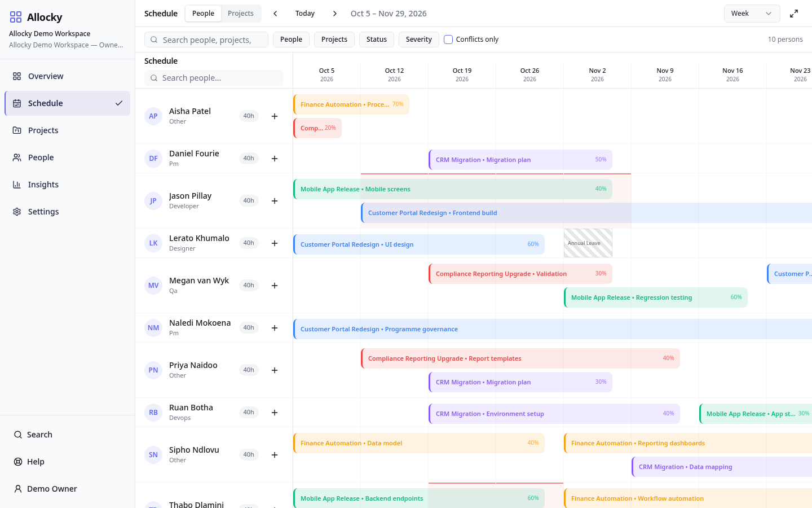812x508 pixels.
Task: Click Lerato Khumalo's LK avatar
Action: coord(153,243)
